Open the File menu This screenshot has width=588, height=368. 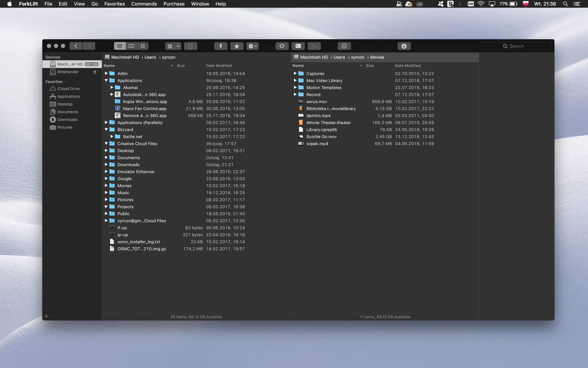49,4
